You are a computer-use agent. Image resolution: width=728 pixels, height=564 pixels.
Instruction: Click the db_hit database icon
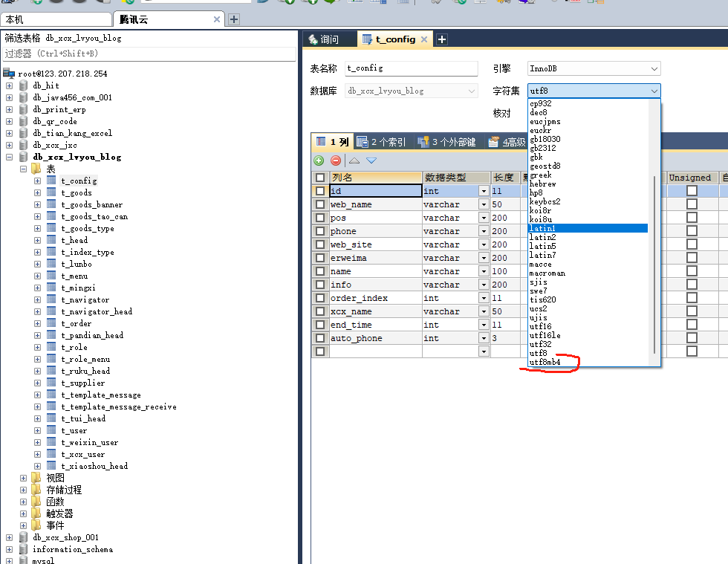tap(23, 85)
